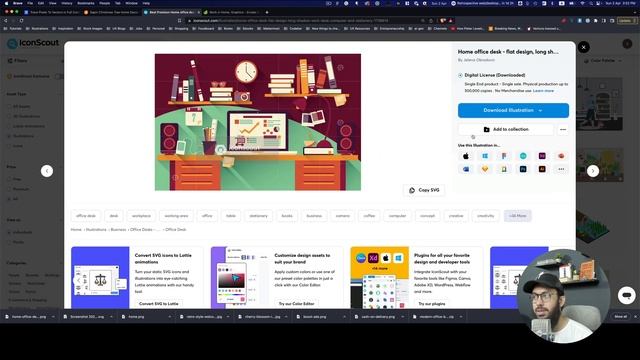Use illustration in Sketch icon

[x=485, y=169]
